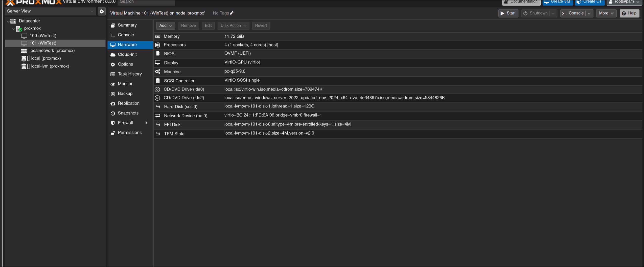Collapse the Datacenter tree node
644x267 pixels.
(8, 21)
